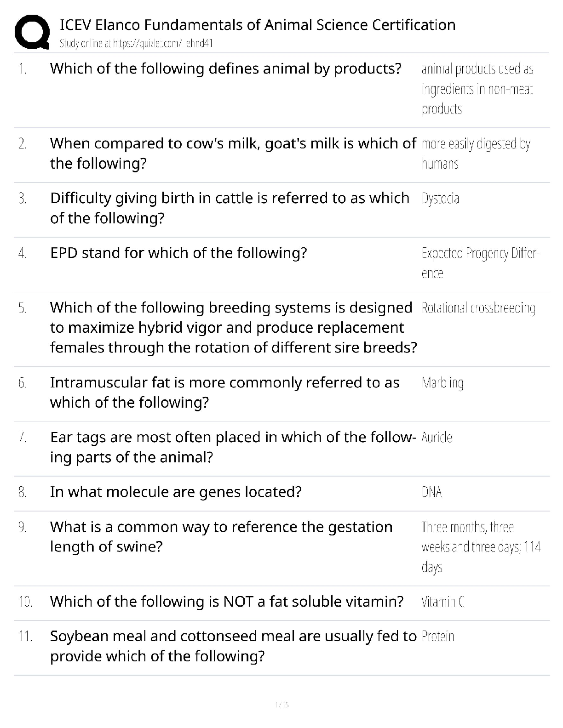Select the 'Dystocia' answer text

point(440,199)
